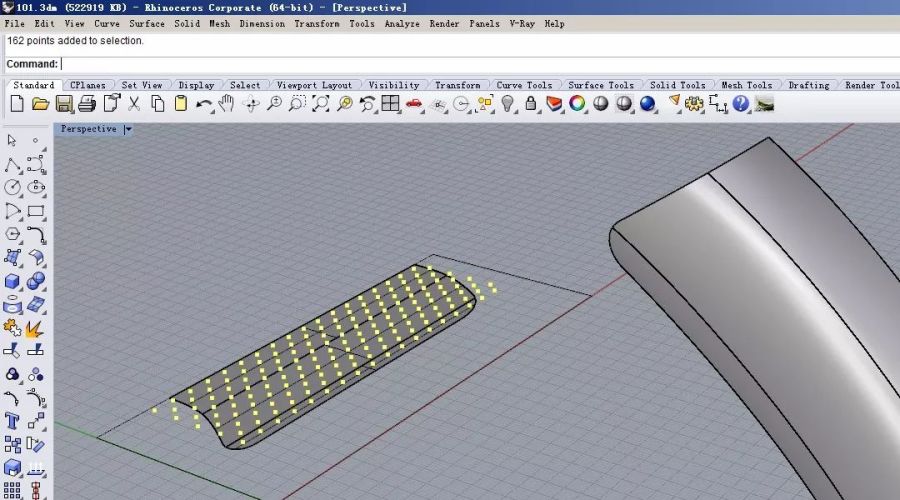Select the Box solid tool
Screen dimensions: 900x500
[13, 282]
